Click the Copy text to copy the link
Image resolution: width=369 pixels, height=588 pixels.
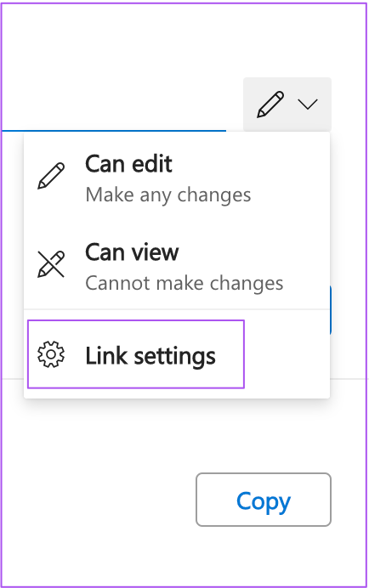point(264,501)
